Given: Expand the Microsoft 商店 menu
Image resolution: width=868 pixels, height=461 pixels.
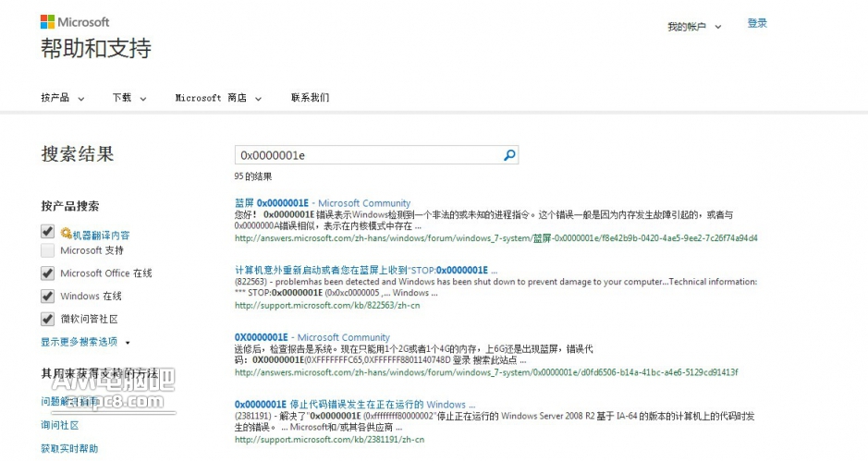Looking at the screenshot, I should (218, 98).
